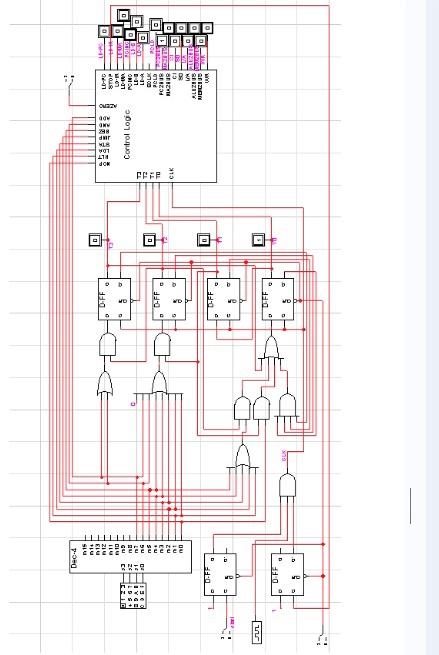The width and height of the screenshot is (439, 655).
Task: Click the Dec-4 decoder component
Action: tap(130, 557)
